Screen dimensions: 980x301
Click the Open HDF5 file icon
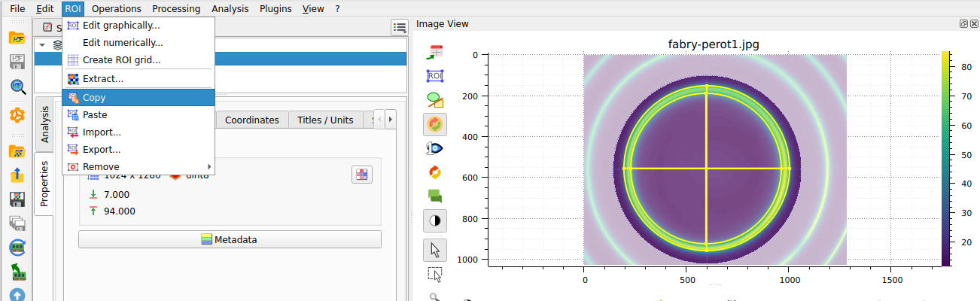click(x=17, y=38)
